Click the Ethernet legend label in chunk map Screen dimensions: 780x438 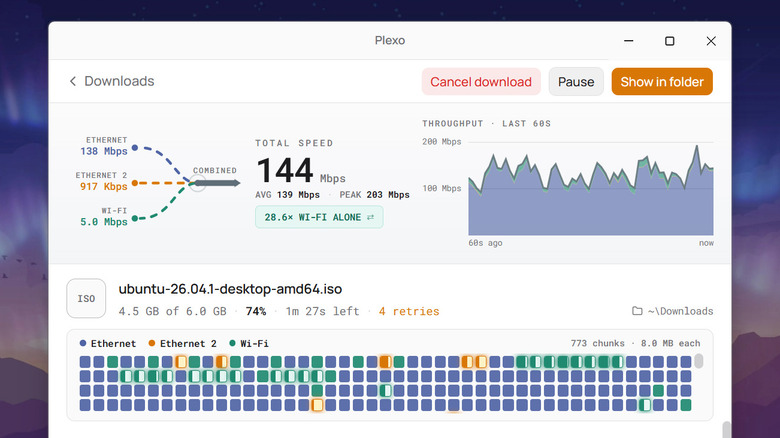click(x=113, y=343)
